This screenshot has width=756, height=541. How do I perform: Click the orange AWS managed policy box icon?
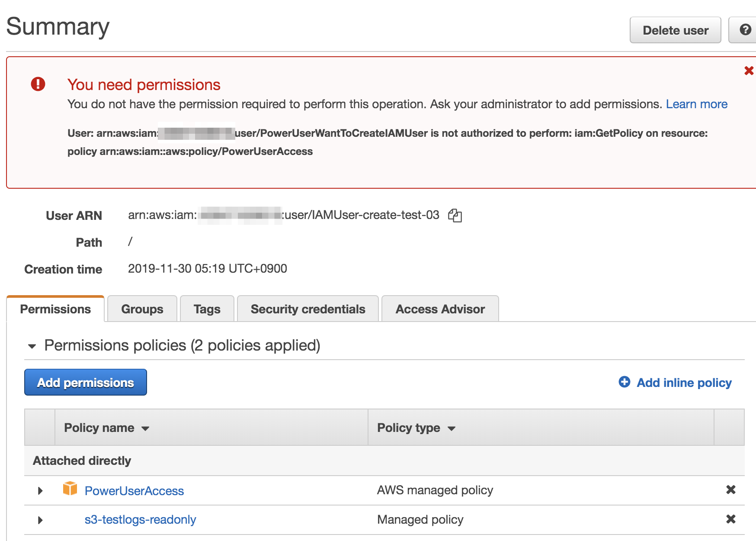(x=70, y=489)
